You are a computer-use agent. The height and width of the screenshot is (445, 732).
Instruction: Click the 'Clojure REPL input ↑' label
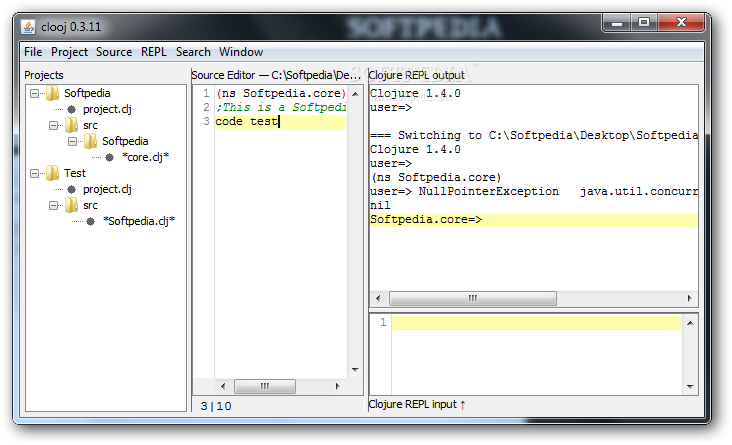click(417, 404)
